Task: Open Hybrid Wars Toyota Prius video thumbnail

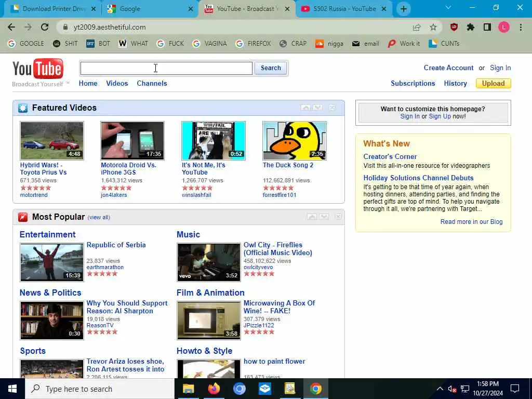Action: tap(52, 140)
